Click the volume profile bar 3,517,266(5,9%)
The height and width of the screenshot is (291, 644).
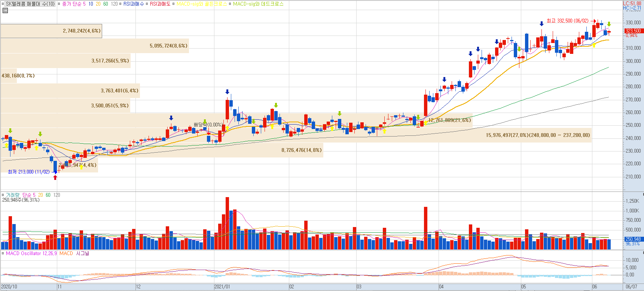point(65,61)
